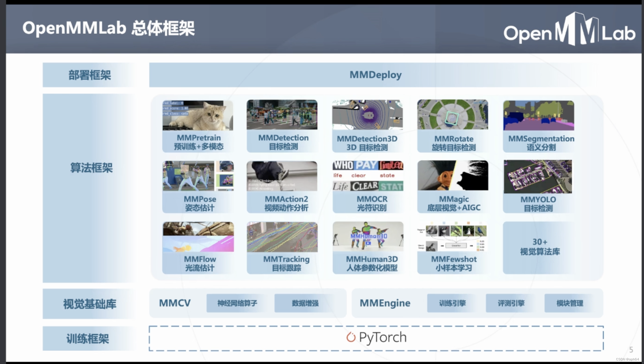Open the MMRotate aerial roundabout thumbnail
This screenshot has width=644, height=364.
tap(453, 115)
